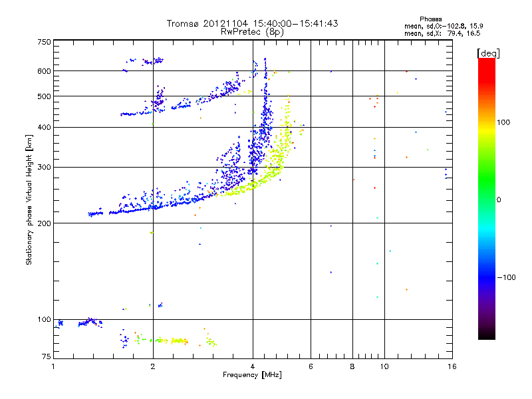Click the 'Frequency [MHz]' axis label
This screenshot has height=399, width=532.
(252, 375)
